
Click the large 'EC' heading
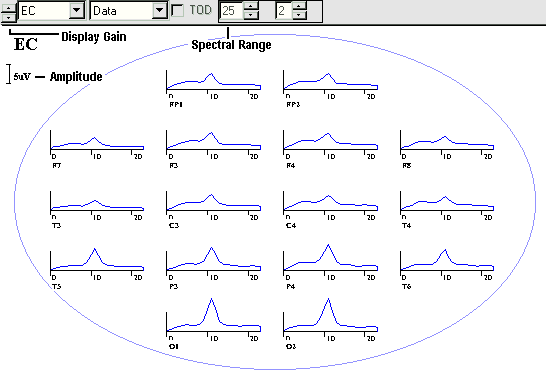point(25,45)
